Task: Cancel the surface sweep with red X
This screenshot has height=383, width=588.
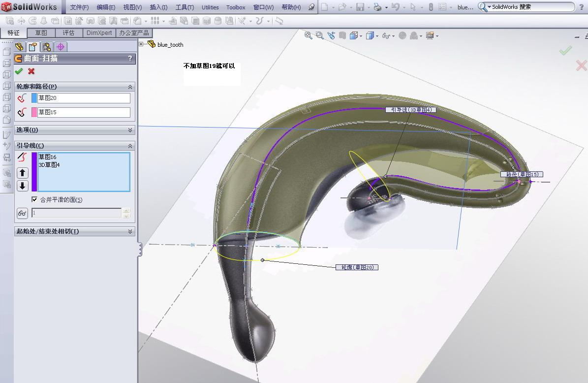Action: [31, 71]
